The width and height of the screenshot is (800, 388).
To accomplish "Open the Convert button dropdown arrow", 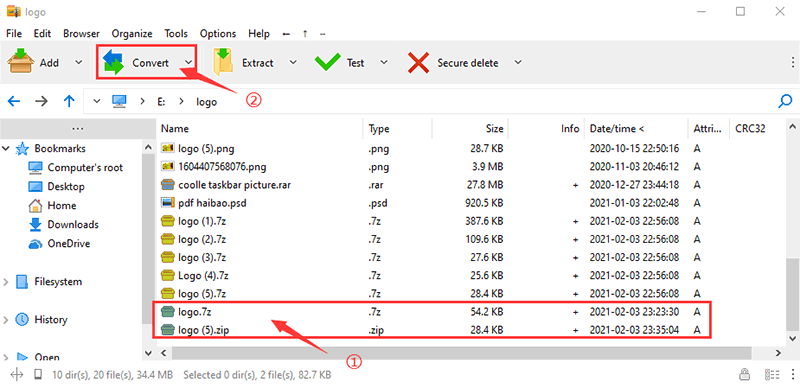I will tap(188, 62).
